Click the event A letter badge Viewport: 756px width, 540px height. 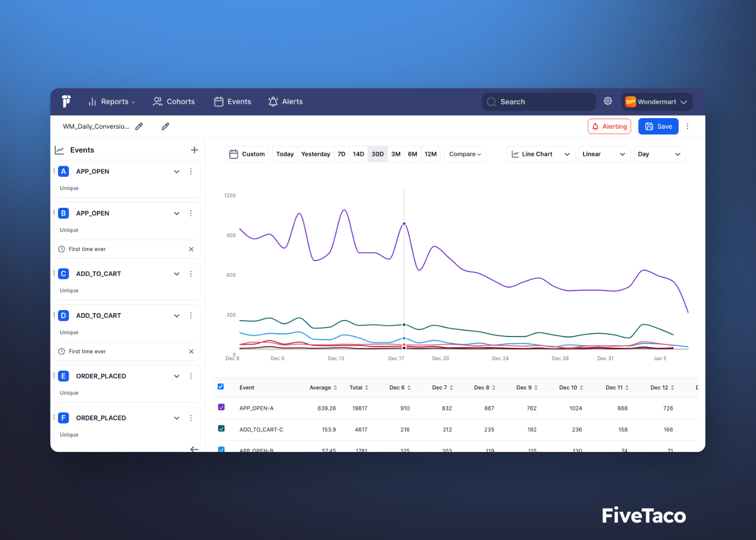(63, 171)
